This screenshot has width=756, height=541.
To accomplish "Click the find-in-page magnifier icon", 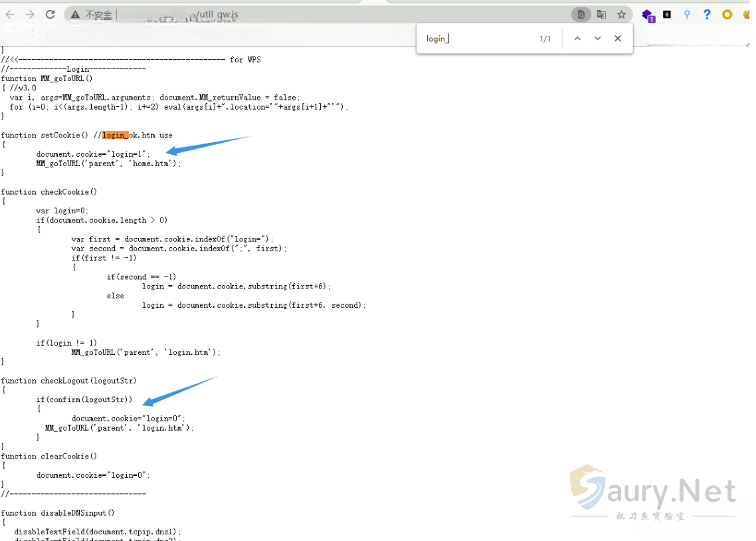I will [581, 15].
